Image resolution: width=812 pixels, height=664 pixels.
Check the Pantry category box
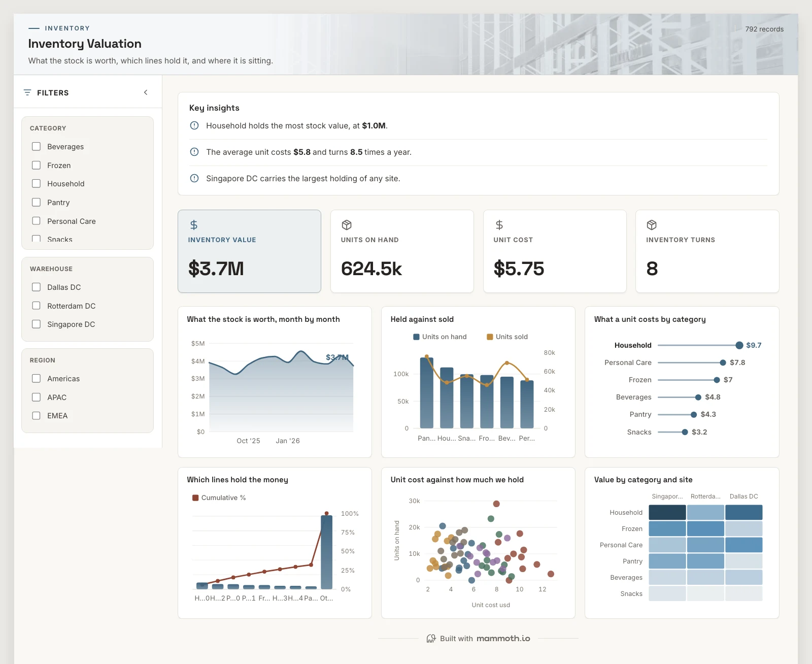36,202
